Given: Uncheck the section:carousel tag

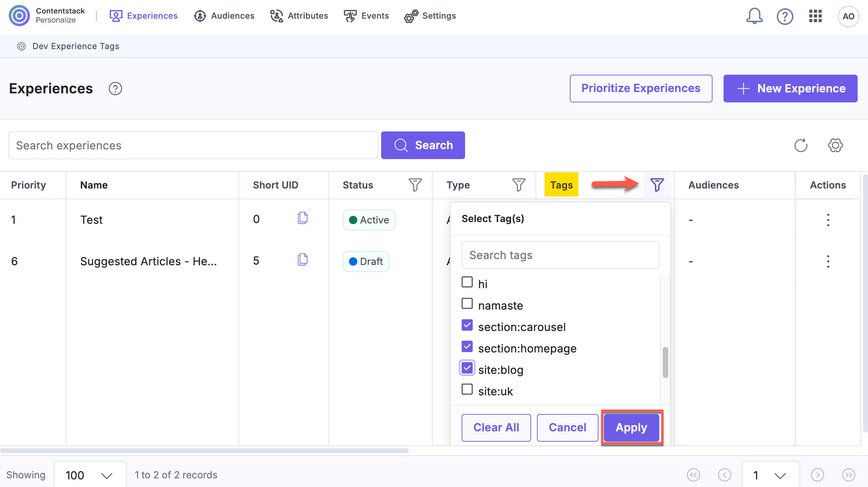Looking at the screenshot, I should coord(467,325).
